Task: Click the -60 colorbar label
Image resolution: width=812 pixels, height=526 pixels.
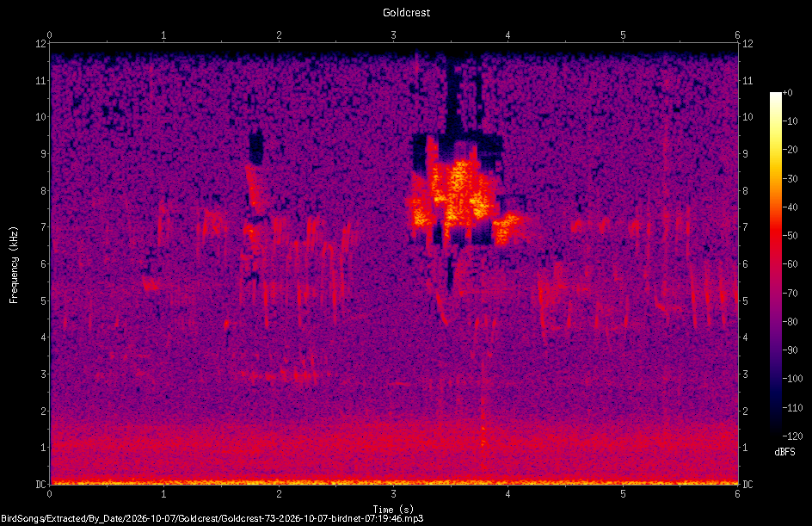Action: pos(790,264)
